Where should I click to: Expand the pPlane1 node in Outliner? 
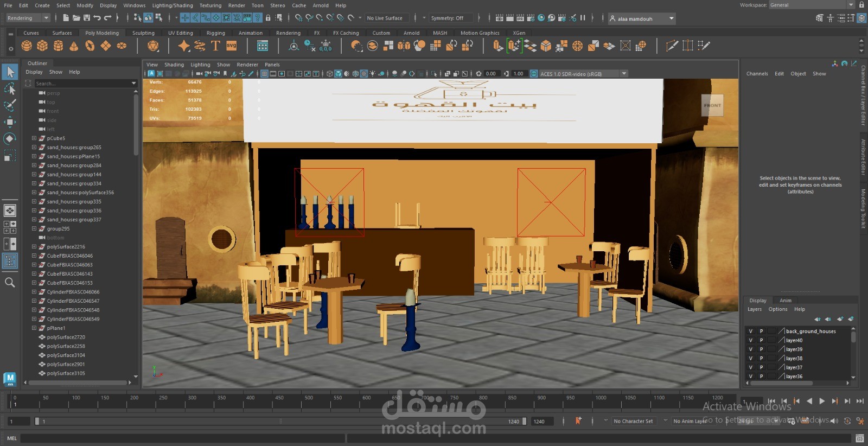click(34, 328)
